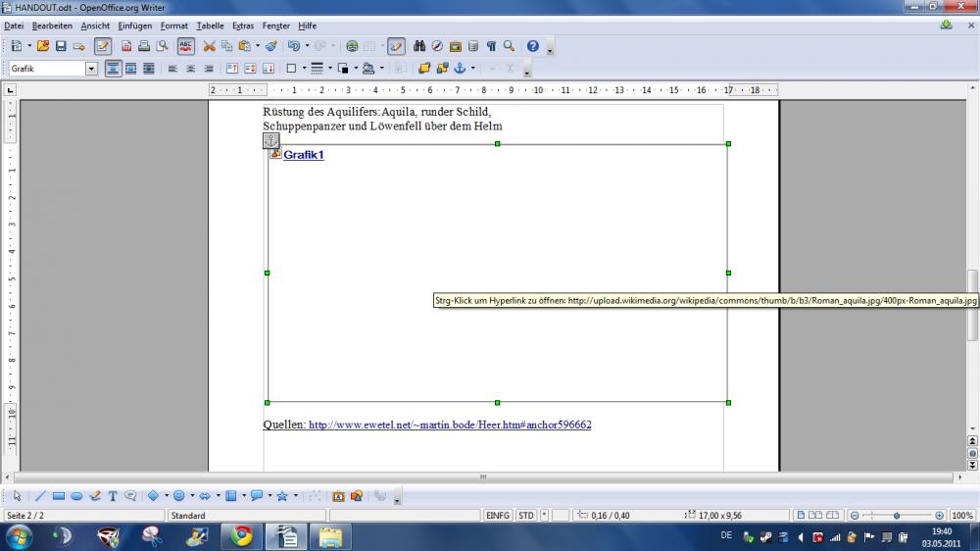The width and height of the screenshot is (980, 551).
Task: Toggle EINFG insert mode in status bar
Action: (498, 515)
